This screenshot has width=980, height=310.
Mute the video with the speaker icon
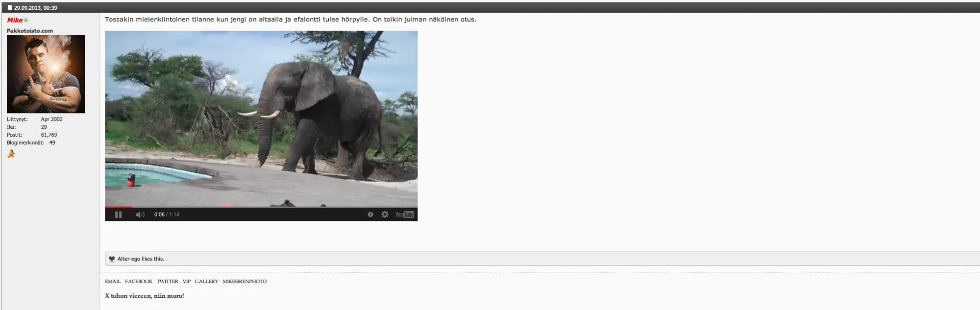point(140,215)
